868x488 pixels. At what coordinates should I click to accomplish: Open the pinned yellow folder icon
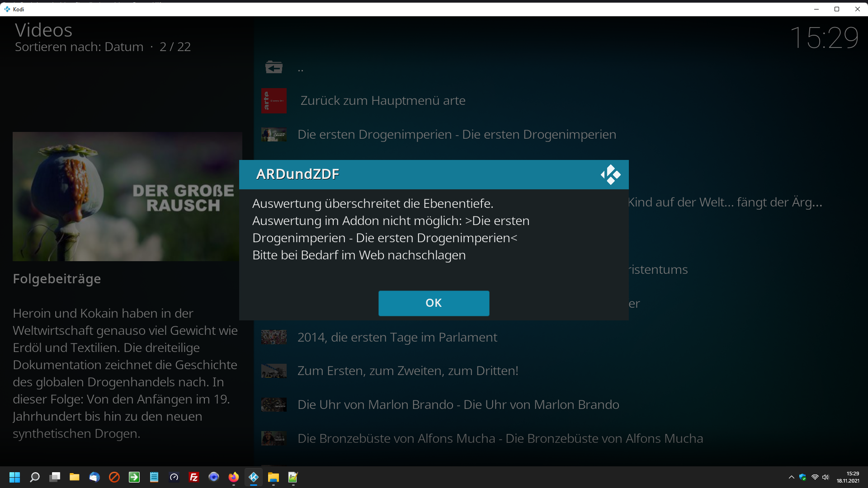click(75, 477)
